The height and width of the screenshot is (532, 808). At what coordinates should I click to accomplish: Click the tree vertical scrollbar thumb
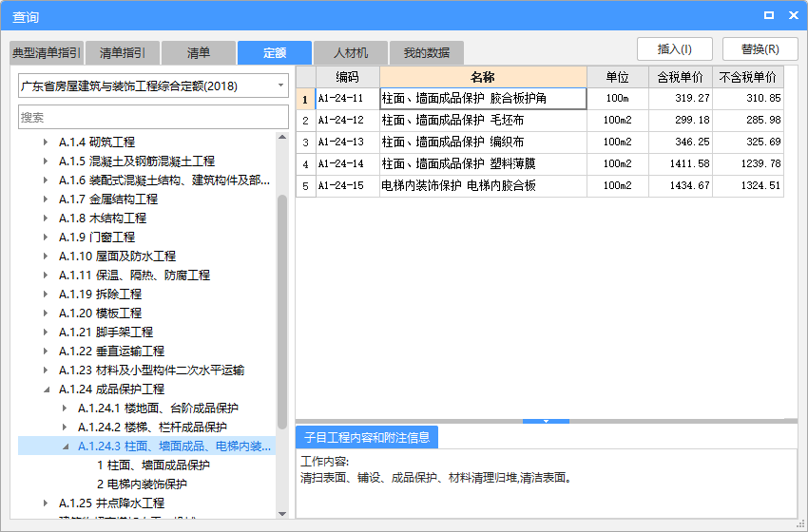coord(282,312)
